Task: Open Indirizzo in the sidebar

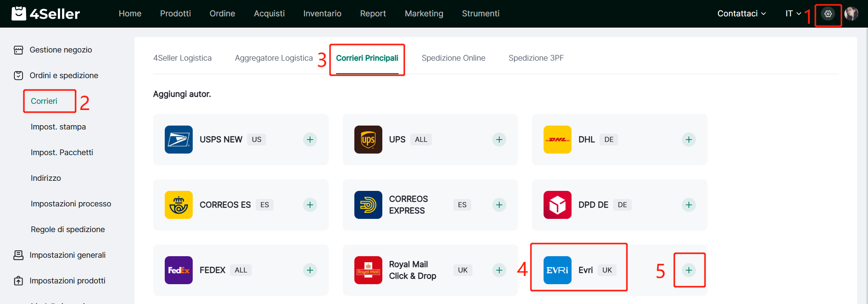Action: tap(46, 178)
